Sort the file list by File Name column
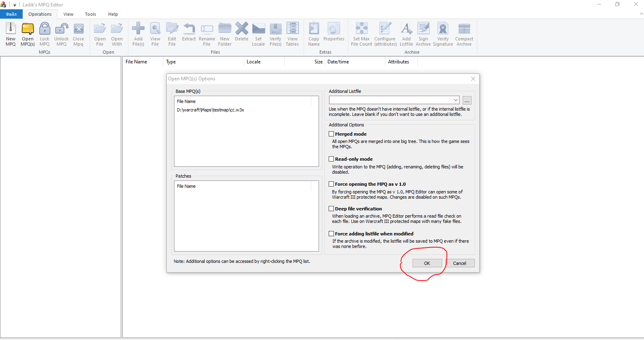This screenshot has width=644, height=340. (x=143, y=62)
